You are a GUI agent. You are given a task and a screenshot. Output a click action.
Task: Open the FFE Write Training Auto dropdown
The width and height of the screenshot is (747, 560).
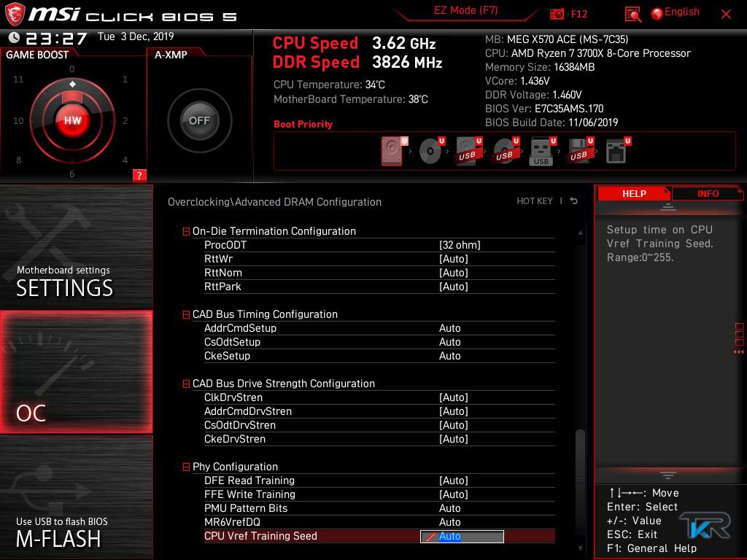click(x=454, y=495)
